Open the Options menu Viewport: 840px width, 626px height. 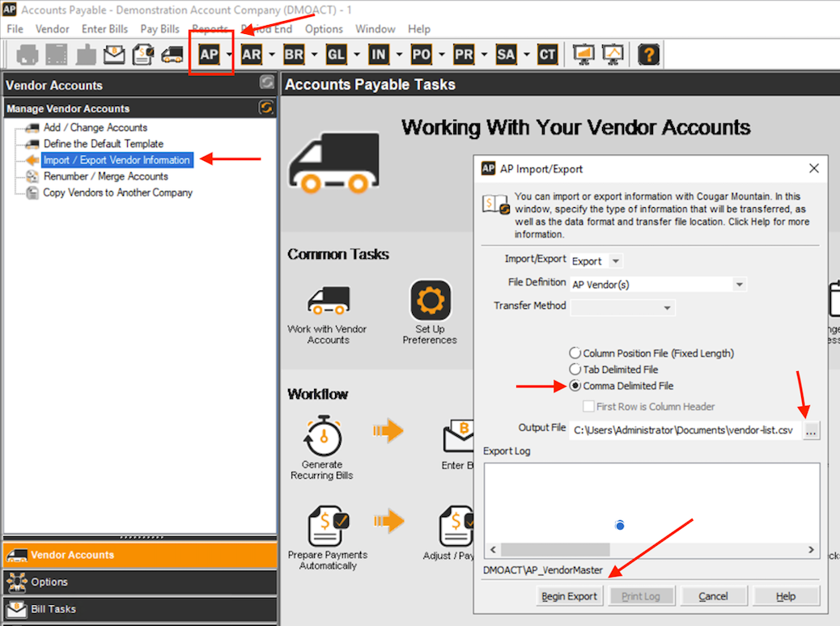coord(324,29)
